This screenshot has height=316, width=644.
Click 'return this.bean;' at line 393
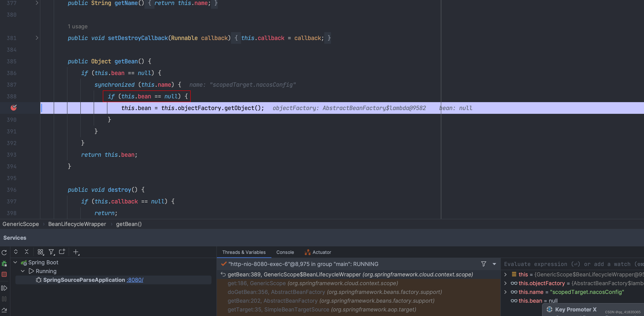click(109, 155)
